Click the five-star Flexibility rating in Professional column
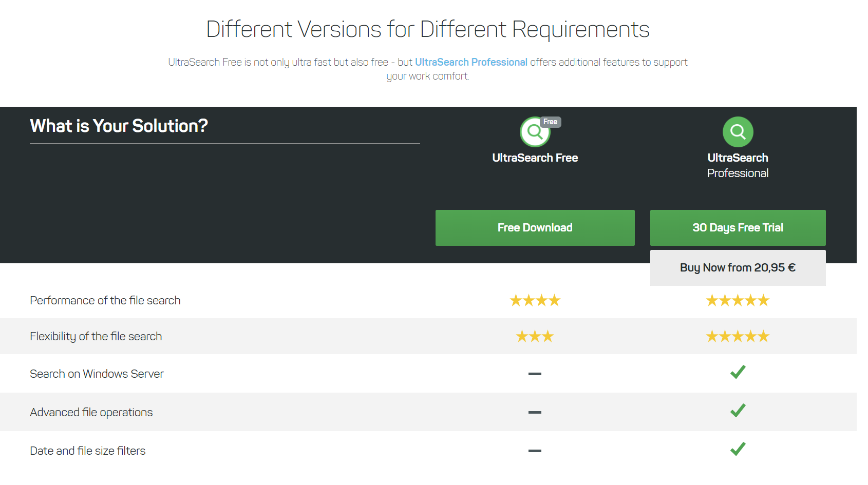868x485 pixels. pyautogui.click(x=738, y=336)
